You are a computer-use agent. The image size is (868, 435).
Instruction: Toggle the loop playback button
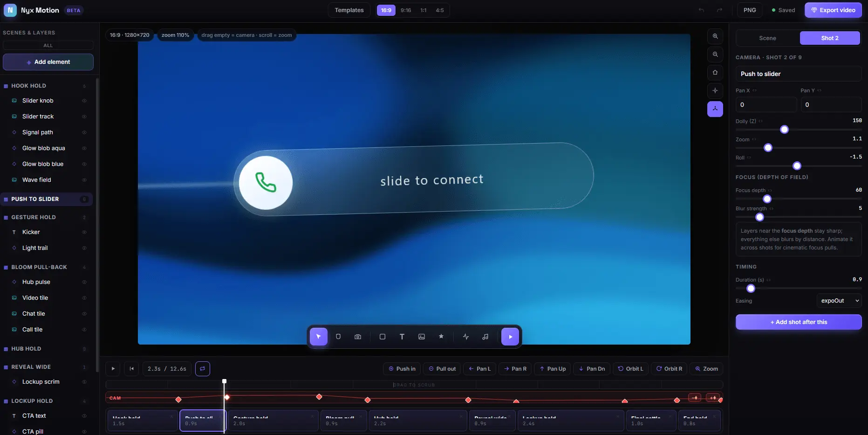[x=203, y=369]
